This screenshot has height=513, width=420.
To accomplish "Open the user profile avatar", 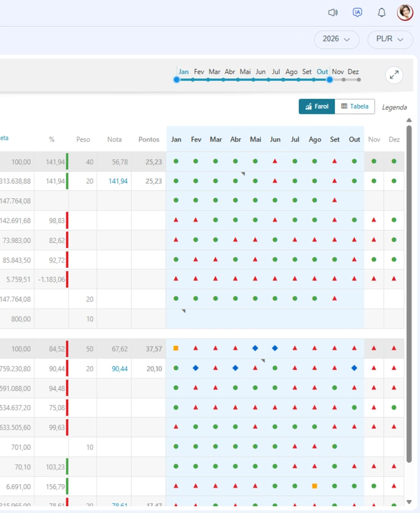I will (405, 13).
